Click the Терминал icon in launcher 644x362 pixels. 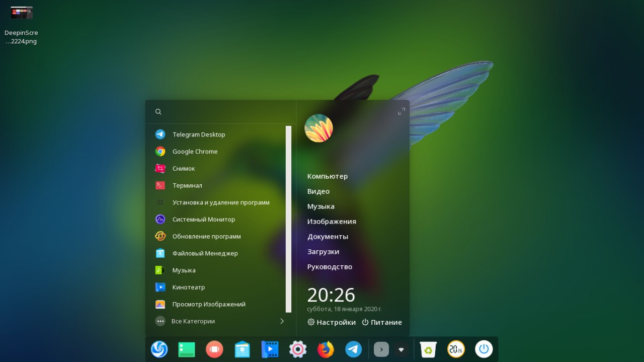[x=160, y=185]
